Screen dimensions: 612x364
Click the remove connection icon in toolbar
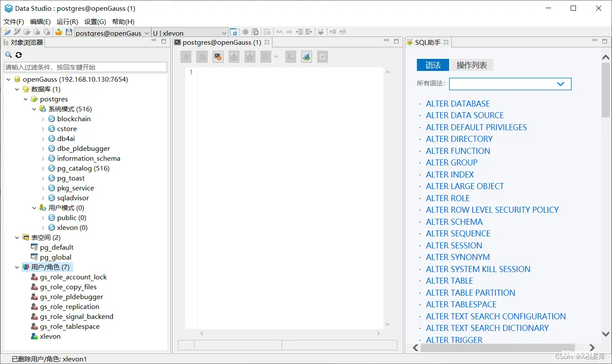tap(17, 32)
